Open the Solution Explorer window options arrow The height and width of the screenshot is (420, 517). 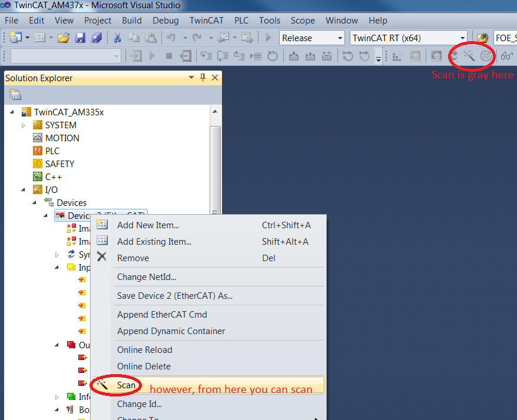coord(191,78)
